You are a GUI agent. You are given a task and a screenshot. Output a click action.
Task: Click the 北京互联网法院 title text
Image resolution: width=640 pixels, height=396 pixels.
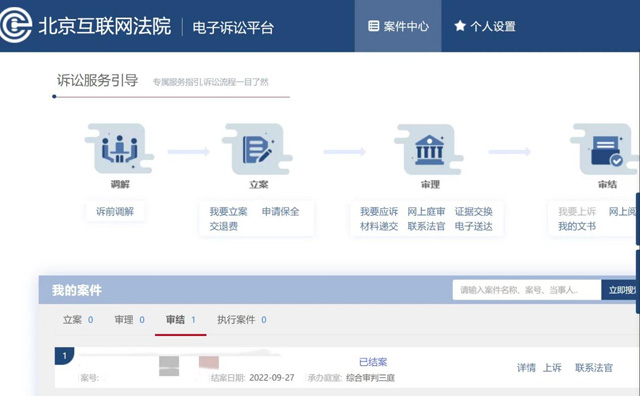point(105,27)
